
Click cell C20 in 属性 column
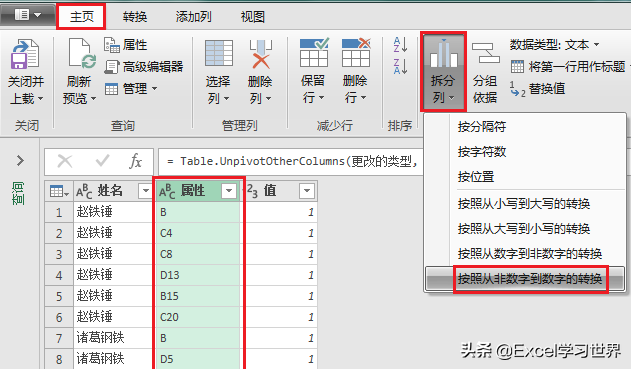[x=198, y=317]
